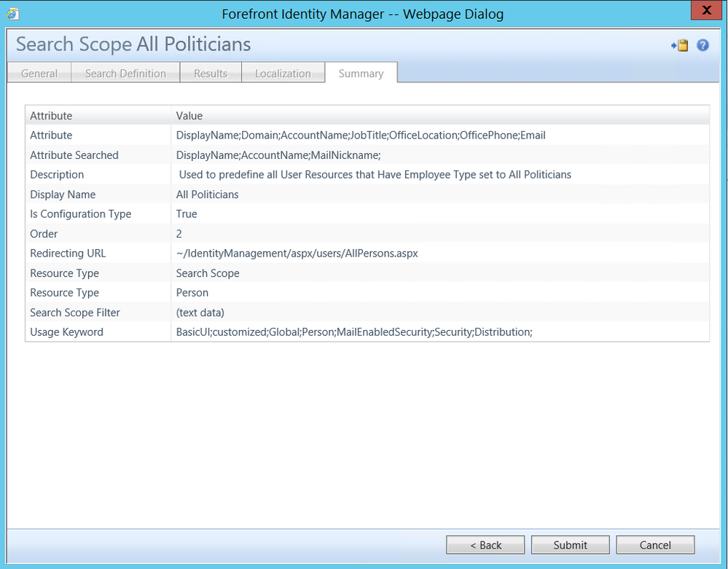
Task: Select the All Politicians value
Action: tap(207, 195)
